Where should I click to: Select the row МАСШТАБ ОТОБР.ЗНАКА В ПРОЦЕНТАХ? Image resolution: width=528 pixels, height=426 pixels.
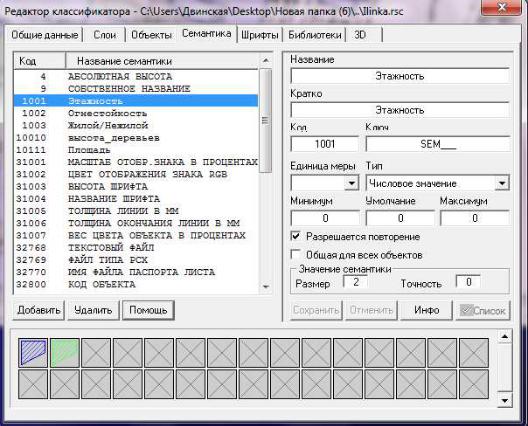tap(136, 162)
